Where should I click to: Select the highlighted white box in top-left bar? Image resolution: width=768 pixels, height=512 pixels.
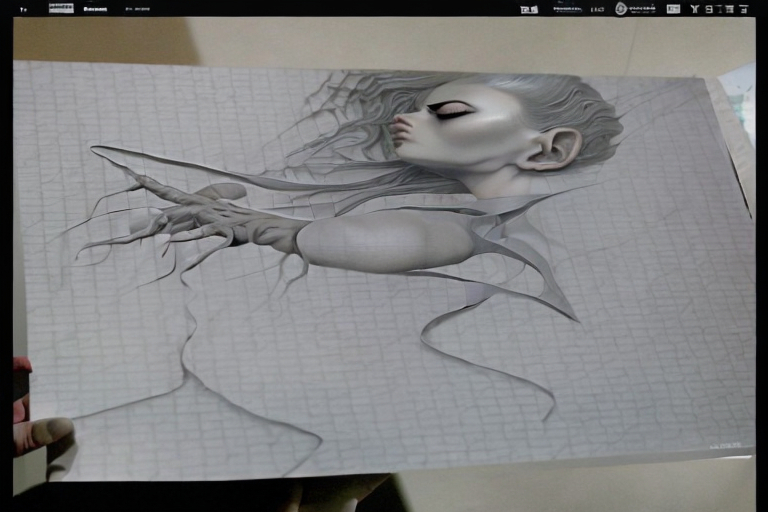coord(61,8)
